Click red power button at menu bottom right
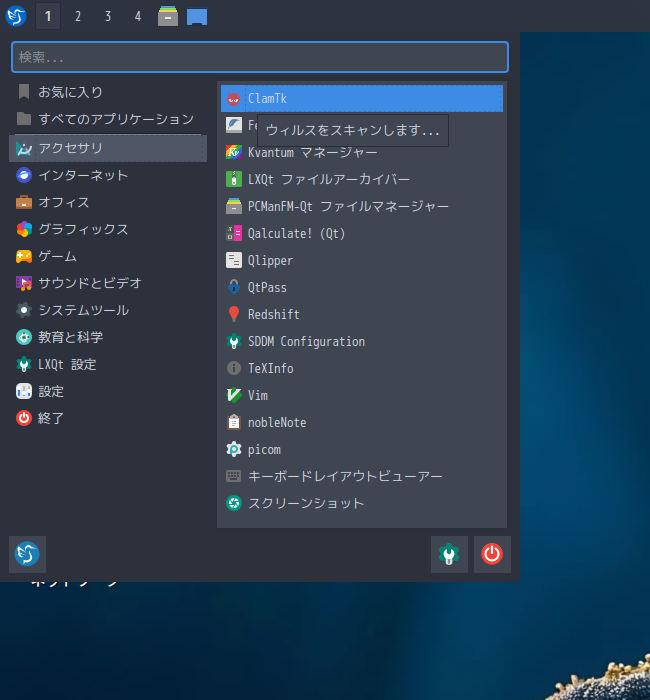Image resolution: width=650 pixels, height=700 pixels. tap(492, 554)
